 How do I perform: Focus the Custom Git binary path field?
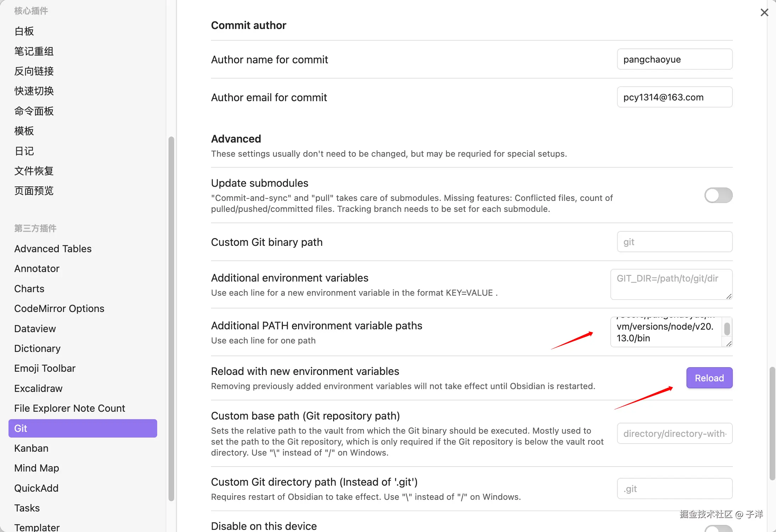[674, 242]
